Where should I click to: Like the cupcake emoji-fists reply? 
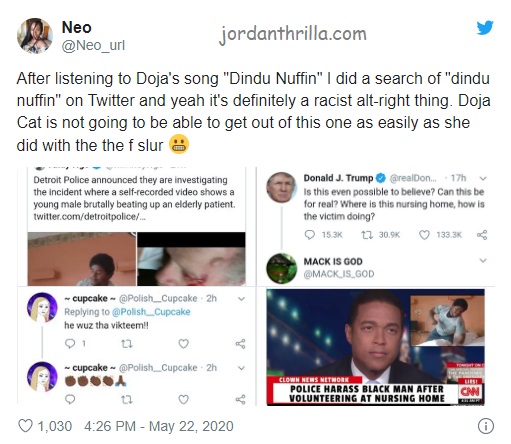[184, 399]
